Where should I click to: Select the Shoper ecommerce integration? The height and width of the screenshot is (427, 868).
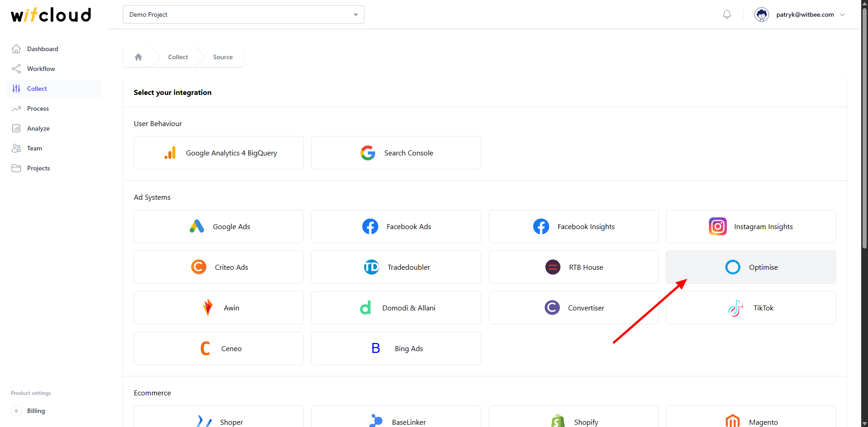219,417
